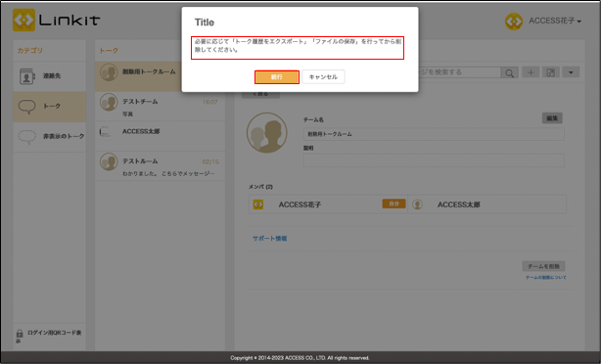Screen dimensions: 601x364
Task: Click the トーク list panel header
Action: (109, 50)
